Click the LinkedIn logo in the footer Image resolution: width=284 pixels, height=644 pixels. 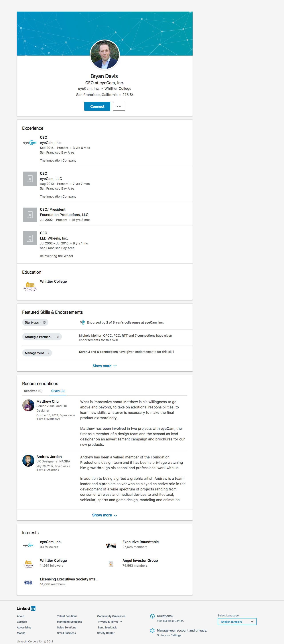[x=26, y=608]
